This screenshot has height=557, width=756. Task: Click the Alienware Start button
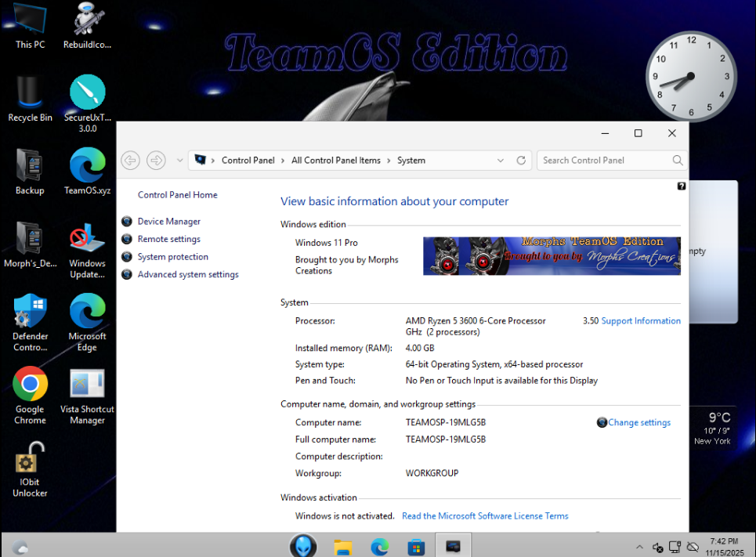(303, 545)
